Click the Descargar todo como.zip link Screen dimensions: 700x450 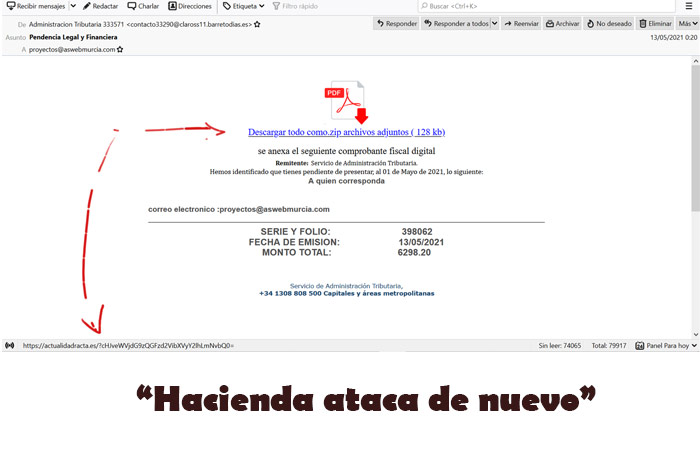346,132
